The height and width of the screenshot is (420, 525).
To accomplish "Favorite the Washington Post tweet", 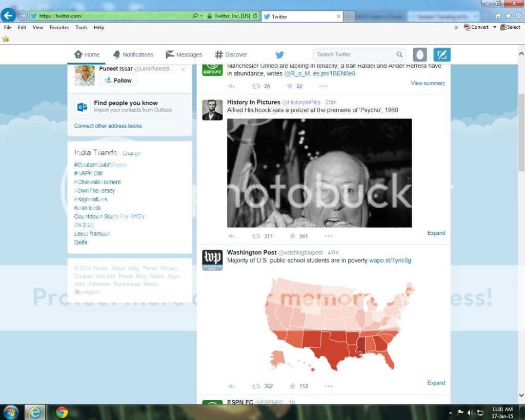I will coord(292,386).
